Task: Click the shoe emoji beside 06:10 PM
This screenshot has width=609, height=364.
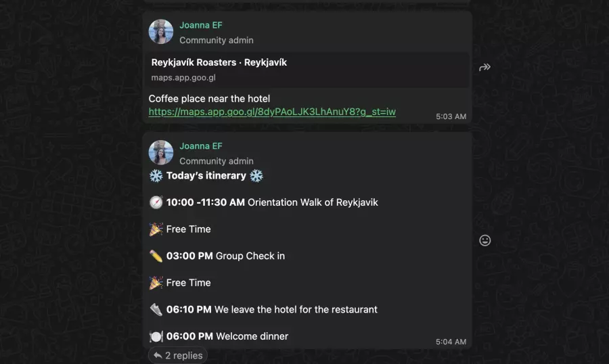Action: point(156,309)
